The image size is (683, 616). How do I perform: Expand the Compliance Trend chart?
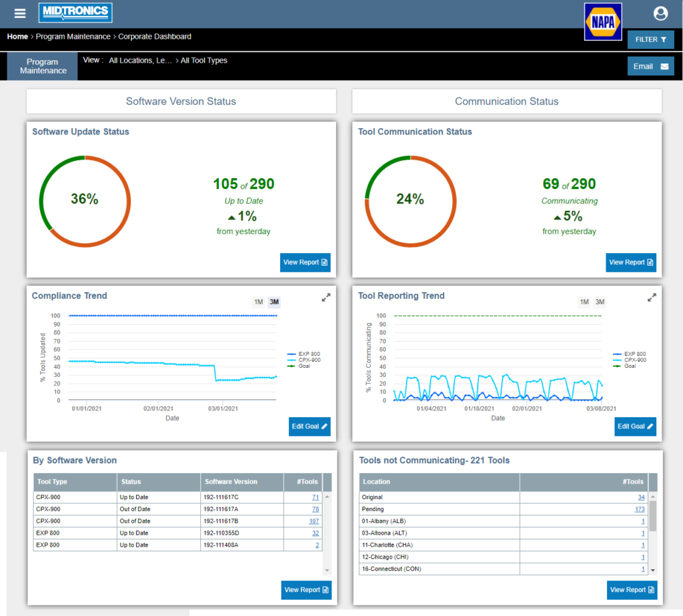point(325,298)
